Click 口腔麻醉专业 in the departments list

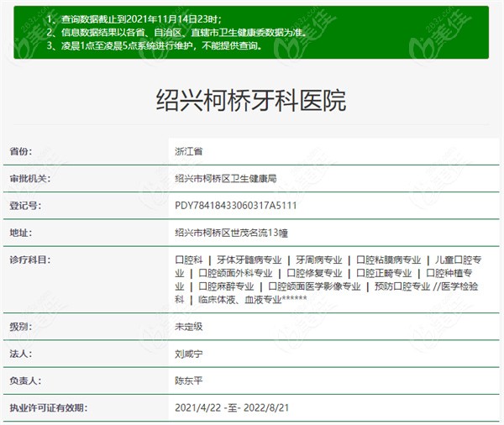(x=226, y=286)
